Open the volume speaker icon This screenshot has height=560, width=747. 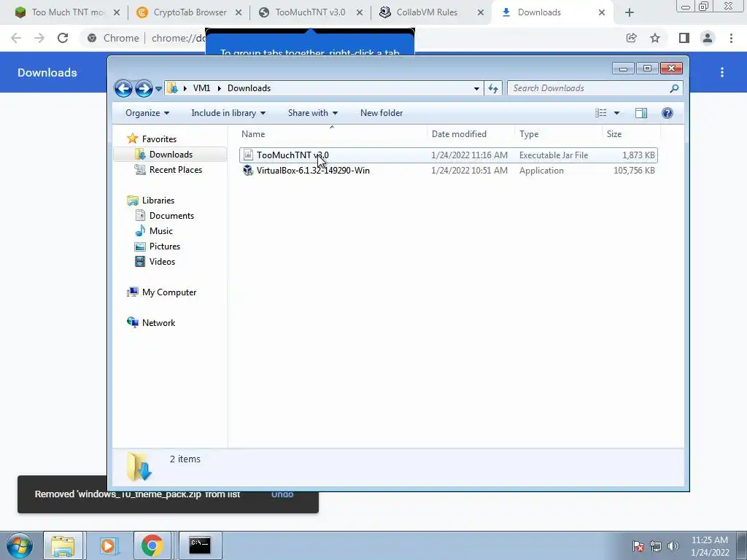click(673, 546)
